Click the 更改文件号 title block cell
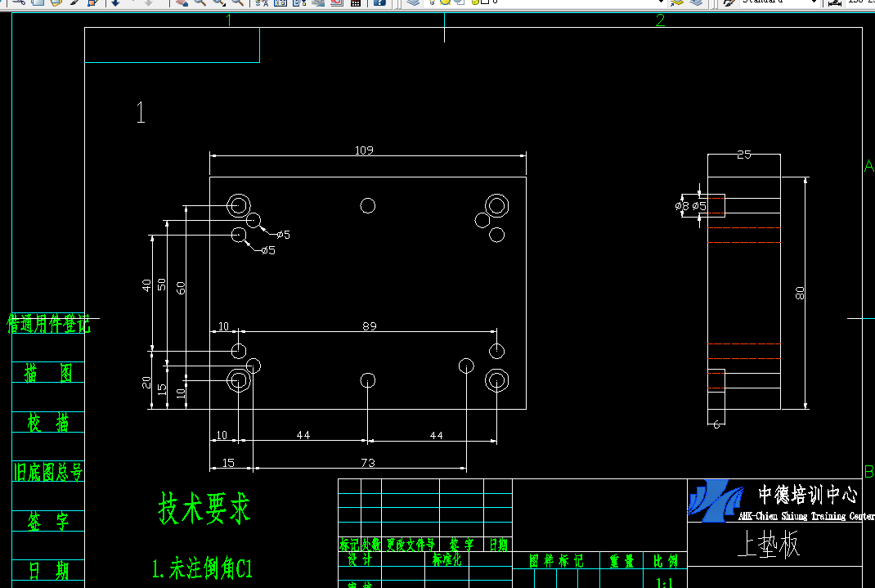Screen dimensions: 875x588 411,545
